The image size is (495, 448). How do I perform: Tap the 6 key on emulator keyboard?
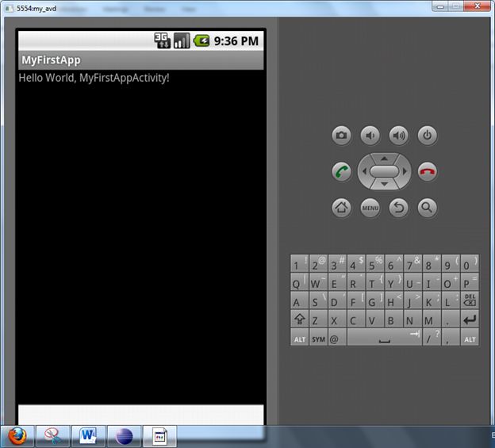pos(394,263)
